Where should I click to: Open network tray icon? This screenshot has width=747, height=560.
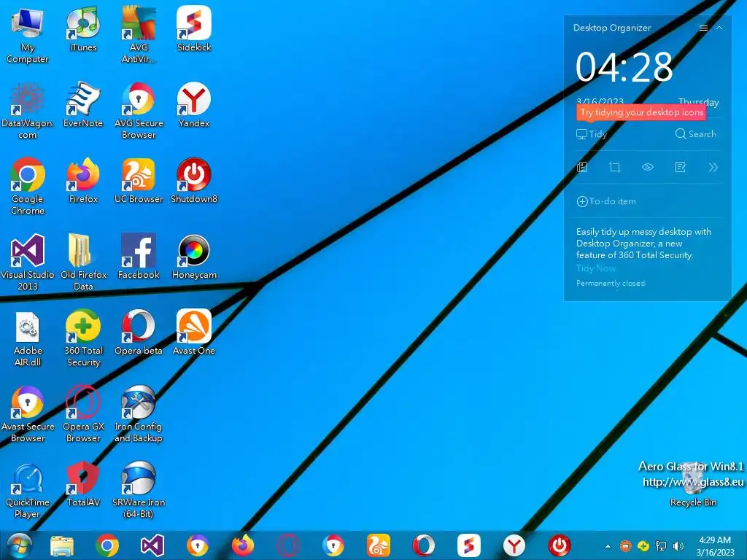pos(661,545)
